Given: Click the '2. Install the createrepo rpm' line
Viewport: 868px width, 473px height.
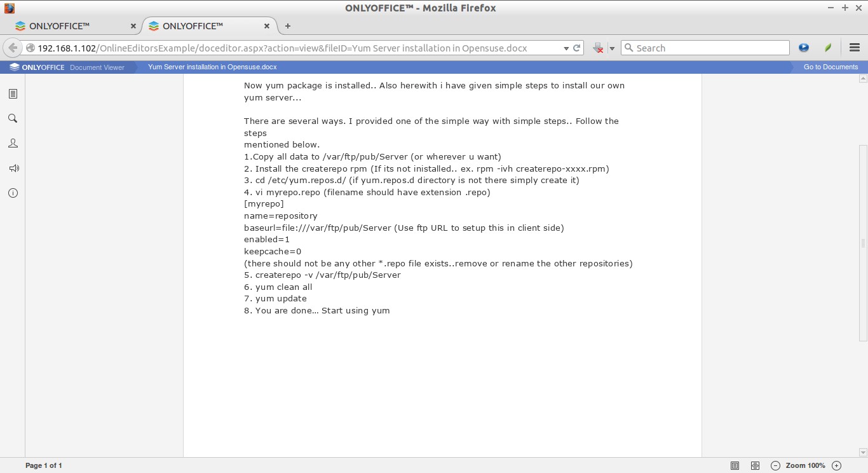Looking at the screenshot, I should pos(426,168).
